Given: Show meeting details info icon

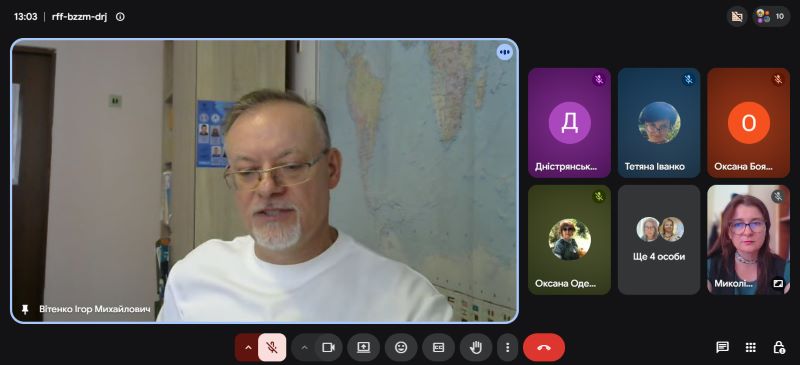Looking at the screenshot, I should (120, 17).
